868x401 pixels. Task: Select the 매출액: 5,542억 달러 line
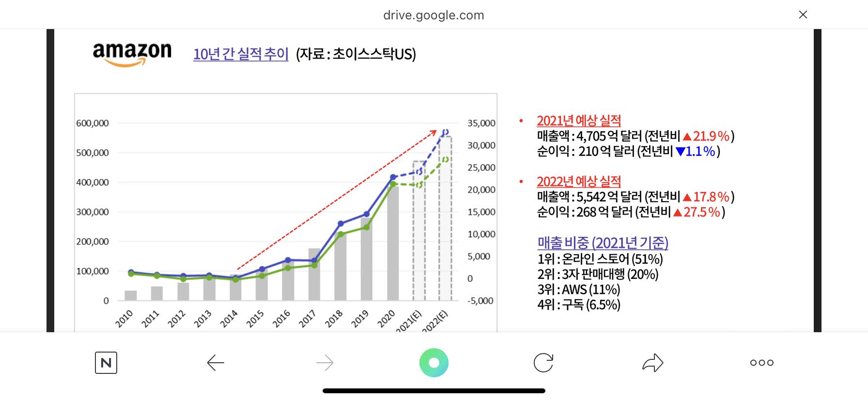(635, 197)
